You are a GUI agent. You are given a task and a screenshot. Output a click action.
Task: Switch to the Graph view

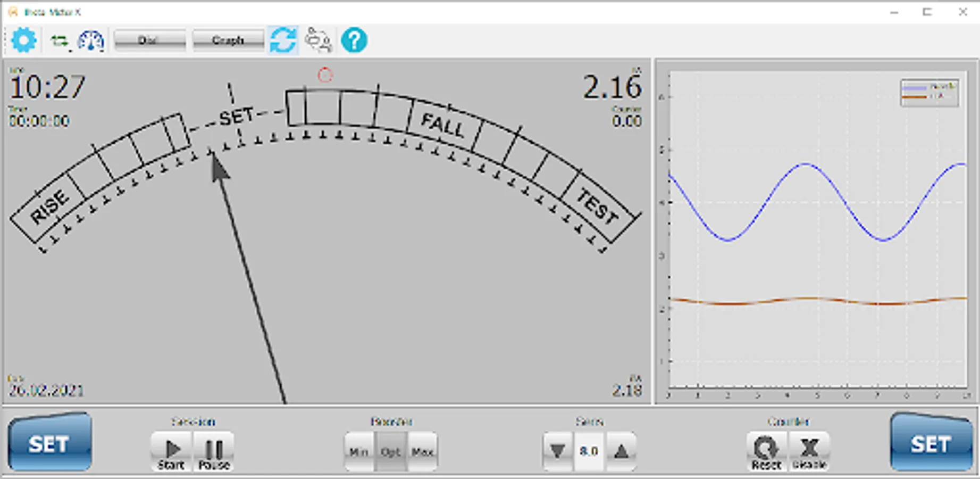point(228,40)
